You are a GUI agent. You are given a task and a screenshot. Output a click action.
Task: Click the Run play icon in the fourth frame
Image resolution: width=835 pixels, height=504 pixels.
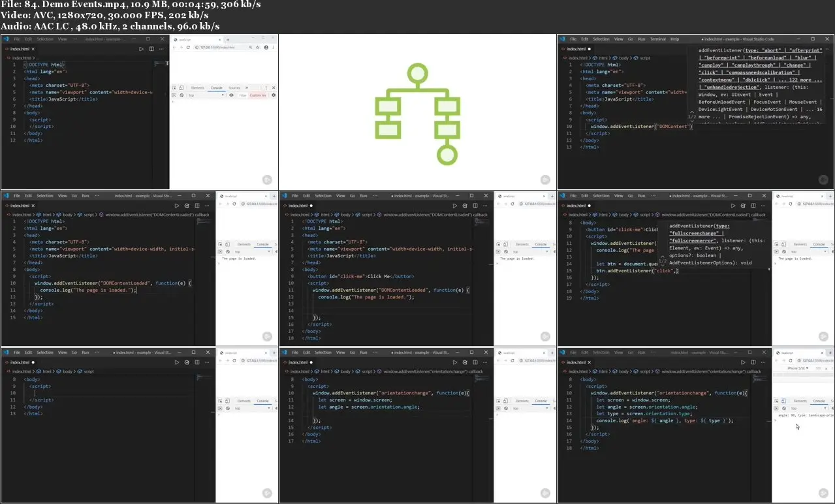176,206
